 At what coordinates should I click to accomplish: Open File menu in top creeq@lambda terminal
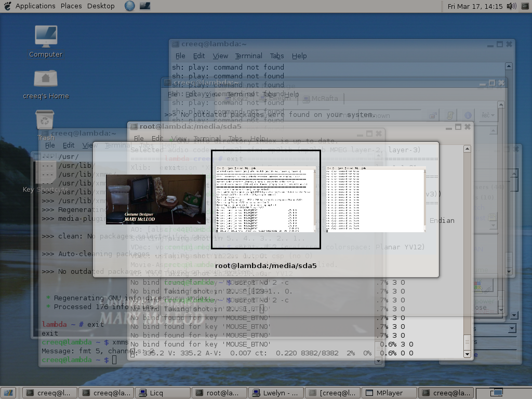pos(180,56)
